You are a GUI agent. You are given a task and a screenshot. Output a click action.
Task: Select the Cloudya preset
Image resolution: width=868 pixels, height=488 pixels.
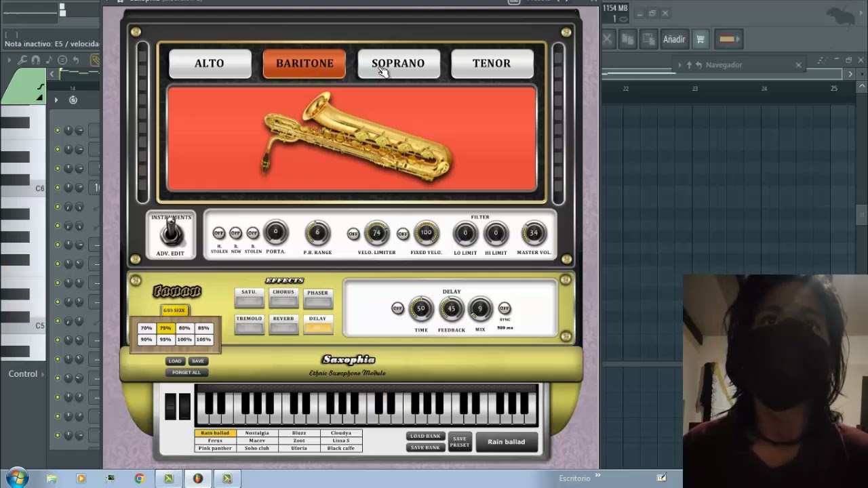(341, 433)
